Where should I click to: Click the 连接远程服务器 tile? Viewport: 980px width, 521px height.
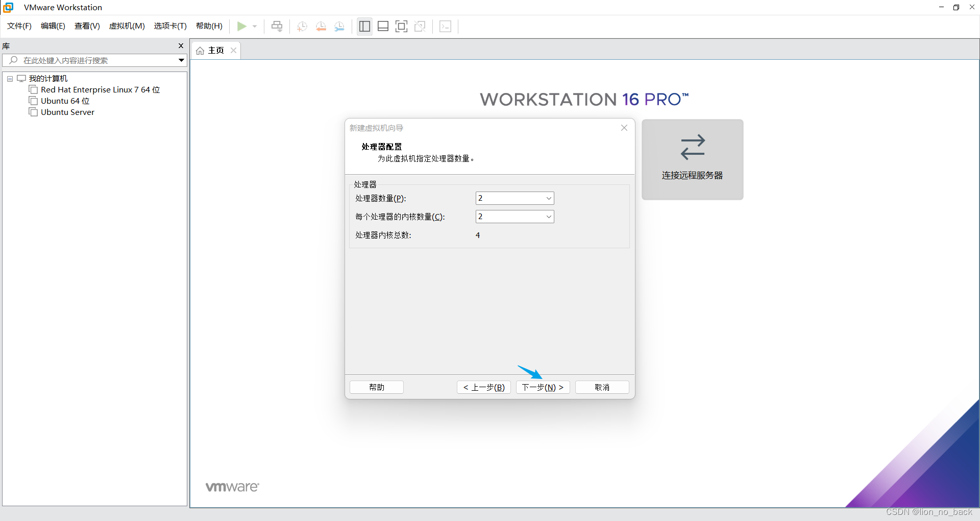coord(693,159)
